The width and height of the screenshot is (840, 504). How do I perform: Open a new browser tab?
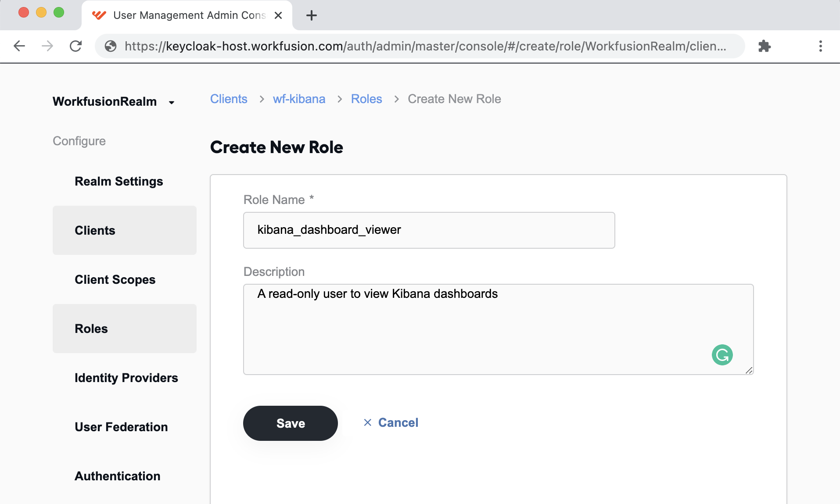(312, 15)
